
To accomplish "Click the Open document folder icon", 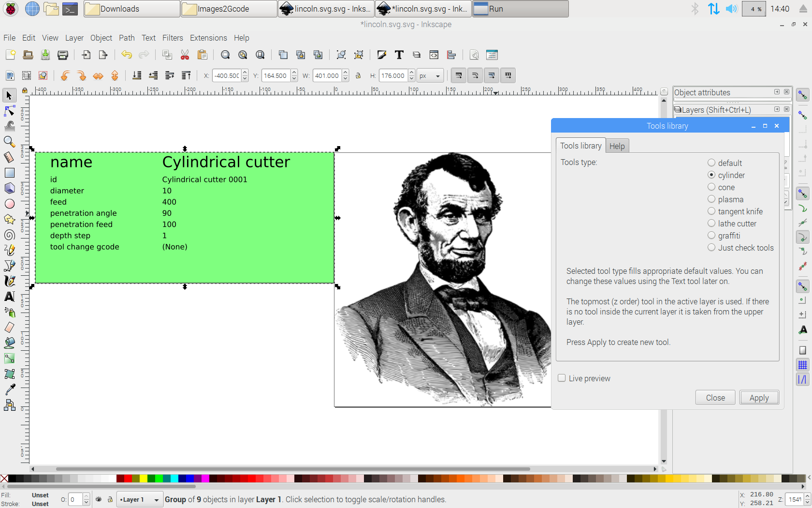I will [x=28, y=55].
